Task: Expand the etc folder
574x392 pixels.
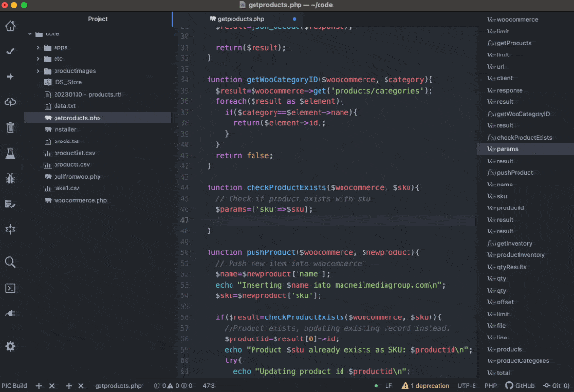Action: click(38, 59)
